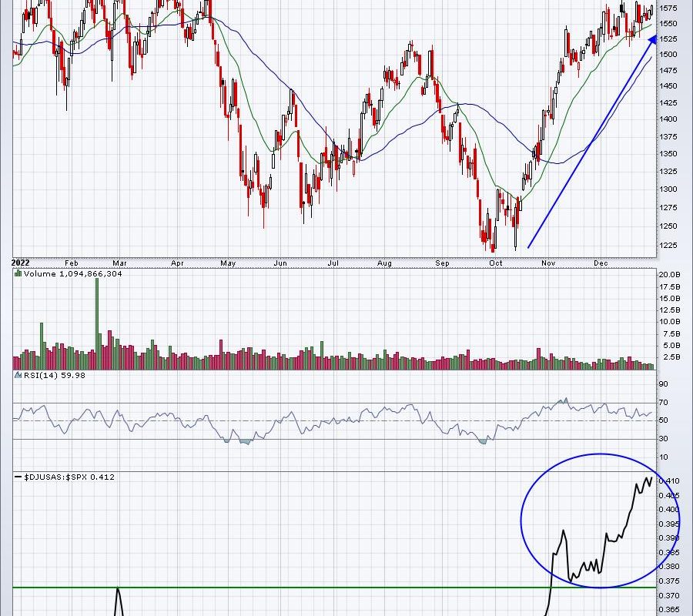Click the 1325 price axis value
Viewport: 693px width, 616px height.
pos(668,171)
